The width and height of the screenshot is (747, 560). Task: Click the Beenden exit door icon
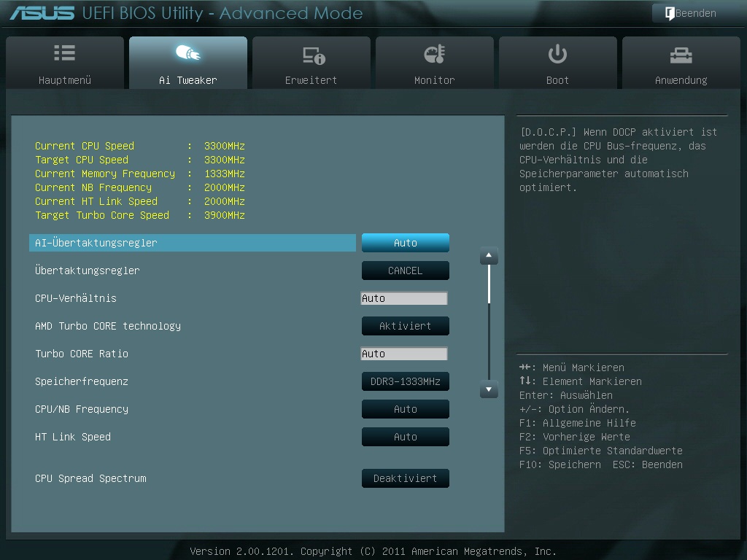[670, 13]
